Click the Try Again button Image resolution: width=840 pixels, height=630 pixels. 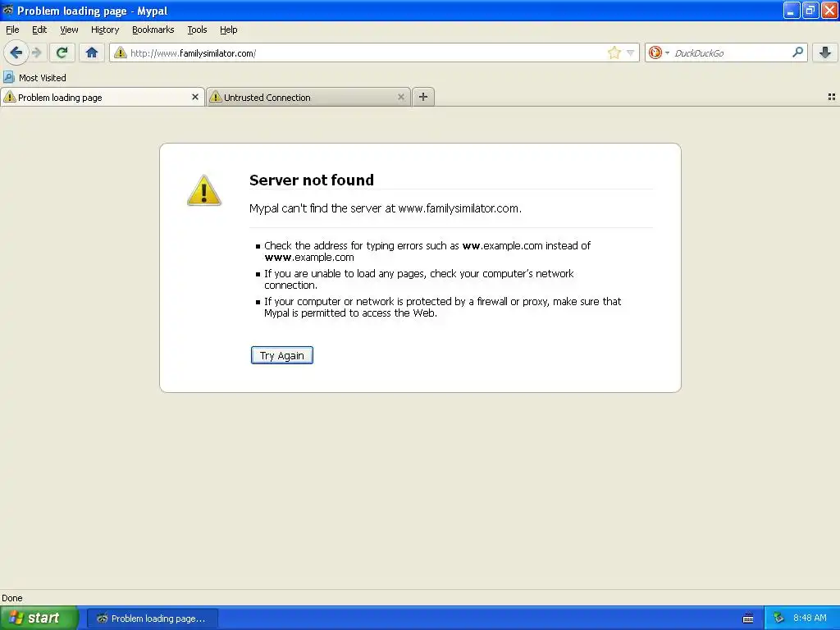click(x=282, y=355)
